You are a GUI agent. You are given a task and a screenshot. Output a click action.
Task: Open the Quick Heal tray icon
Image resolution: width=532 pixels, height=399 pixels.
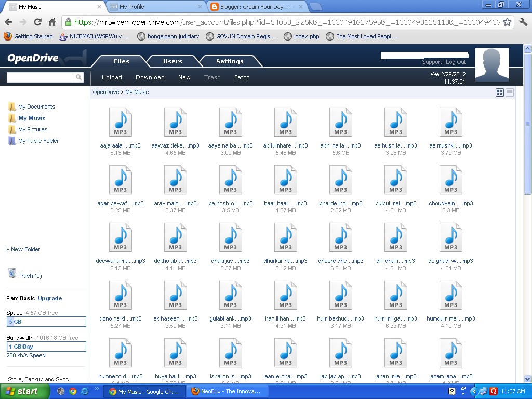click(494, 391)
